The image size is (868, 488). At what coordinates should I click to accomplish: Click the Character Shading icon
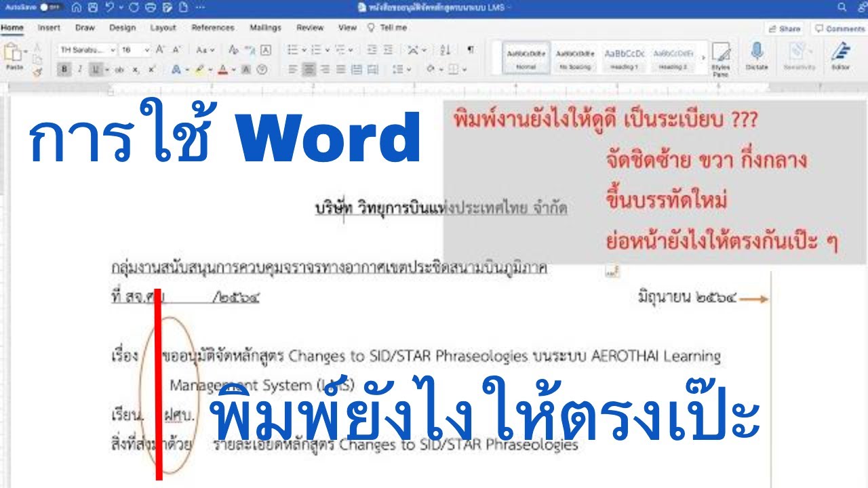245,69
